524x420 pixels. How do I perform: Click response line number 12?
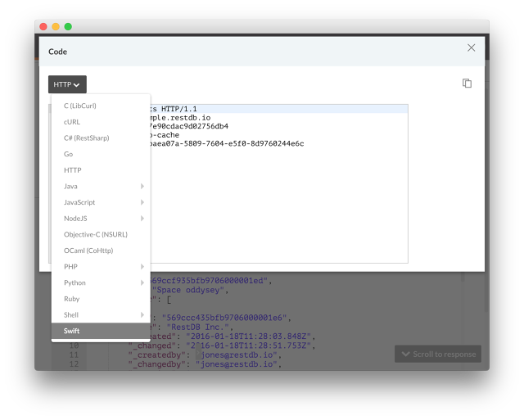pyautogui.click(x=74, y=364)
